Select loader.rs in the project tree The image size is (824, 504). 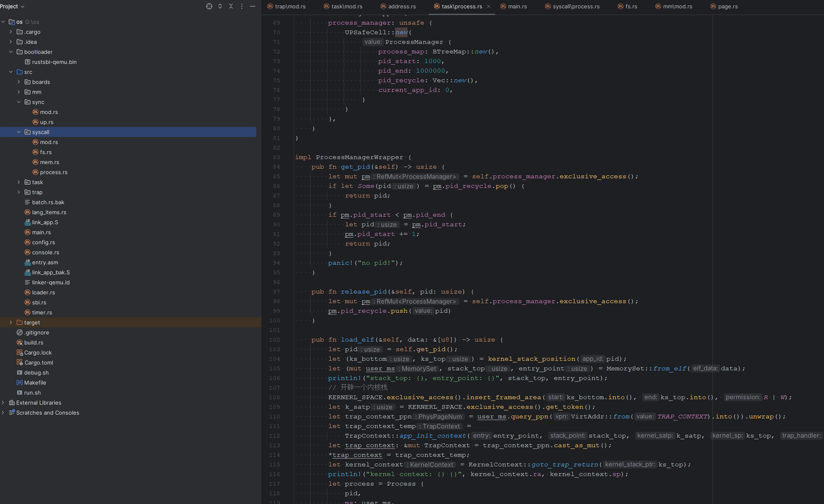click(x=43, y=292)
